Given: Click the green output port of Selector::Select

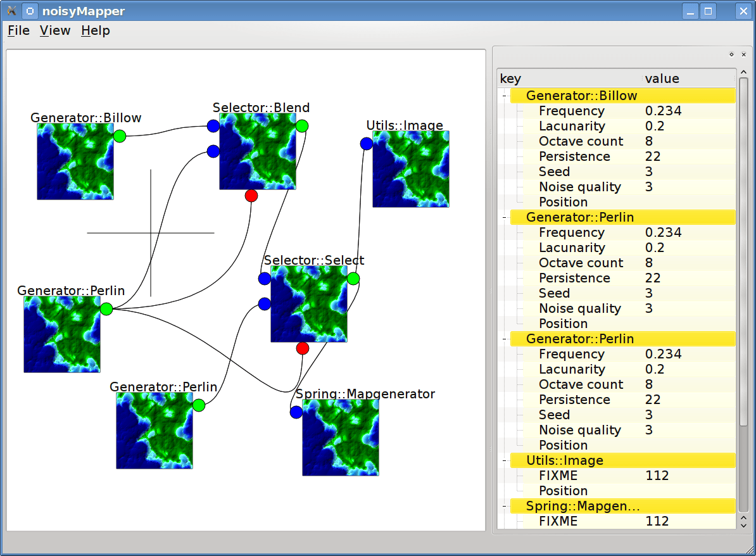Looking at the screenshot, I should [352, 278].
